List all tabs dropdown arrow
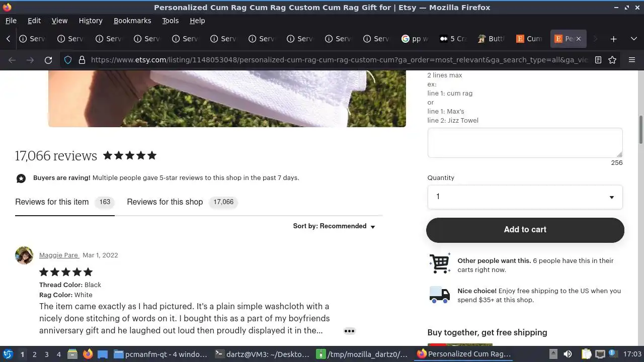 pyautogui.click(x=633, y=39)
